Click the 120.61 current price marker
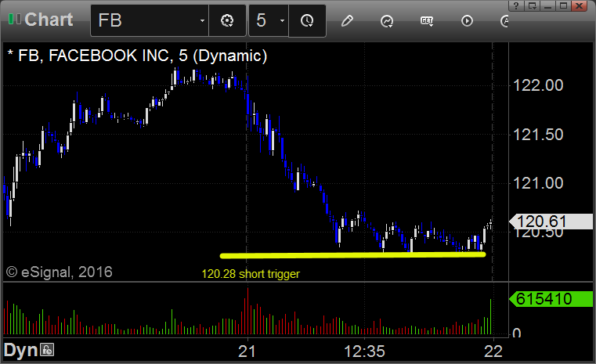Image resolution: width=596 pixels, height=364 pixels. 551,222
